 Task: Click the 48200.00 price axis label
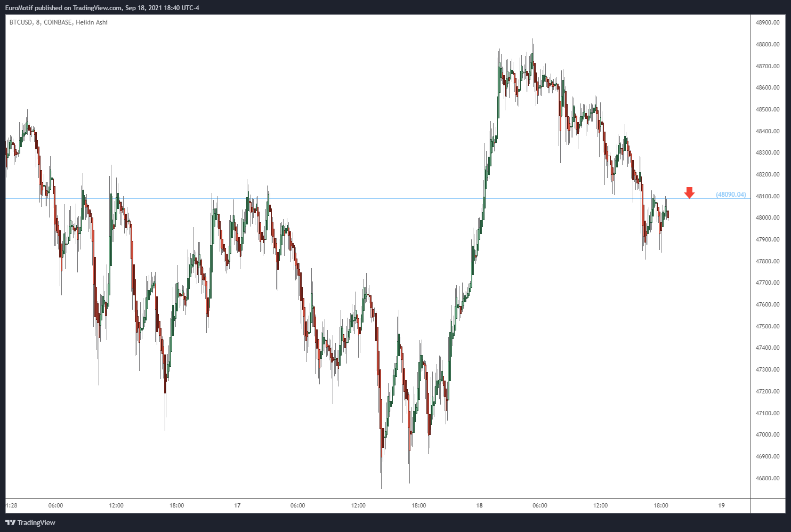point(768,174)
